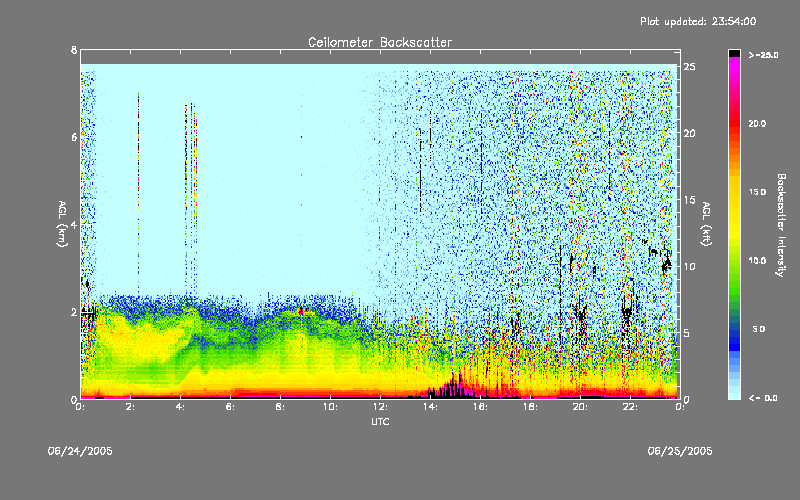Click the "5.0" colorbar label
This screenshot has height=500, width=800.
point(759,329)
